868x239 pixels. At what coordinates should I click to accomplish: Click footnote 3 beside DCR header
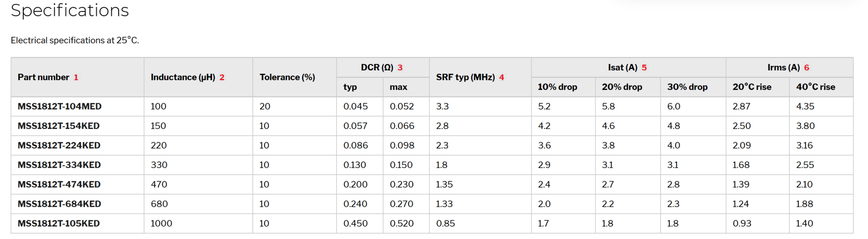[400, 67]
